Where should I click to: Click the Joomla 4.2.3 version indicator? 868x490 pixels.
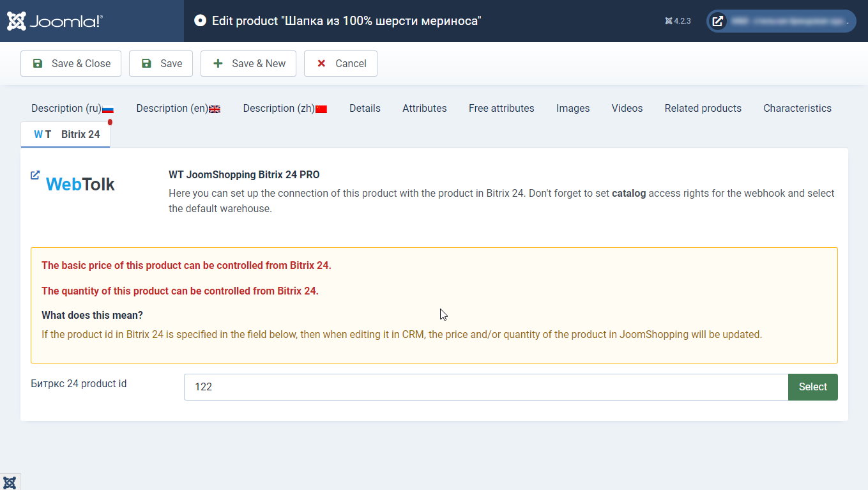678,21
